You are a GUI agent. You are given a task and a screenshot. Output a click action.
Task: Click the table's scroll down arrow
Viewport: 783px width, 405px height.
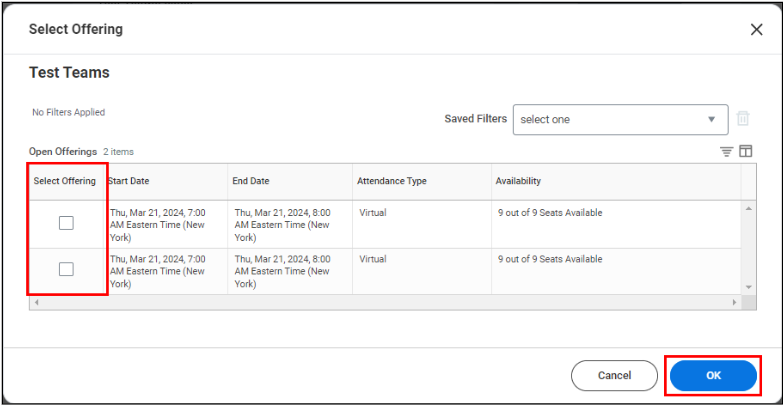748,287
